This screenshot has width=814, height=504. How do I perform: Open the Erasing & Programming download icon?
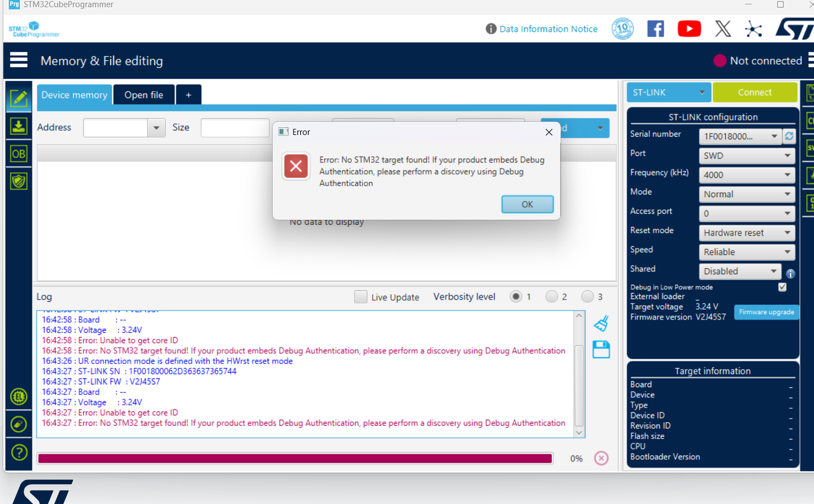coord(19,126)
